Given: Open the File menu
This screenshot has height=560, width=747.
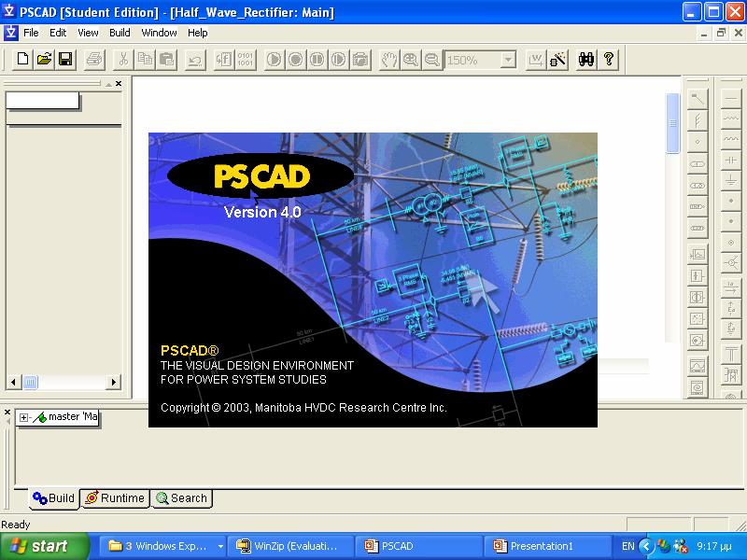Looking at the screenshot, I should coord(31,33).
